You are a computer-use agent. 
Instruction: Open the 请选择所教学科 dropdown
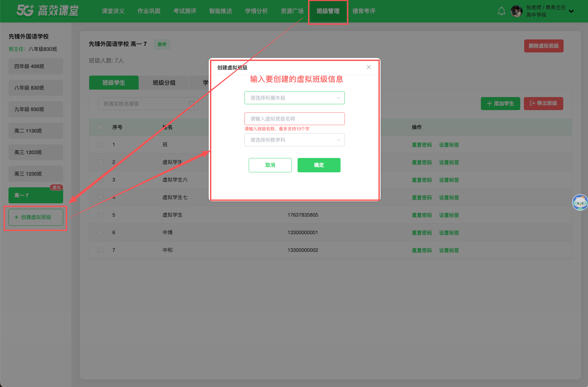(295, 140)
